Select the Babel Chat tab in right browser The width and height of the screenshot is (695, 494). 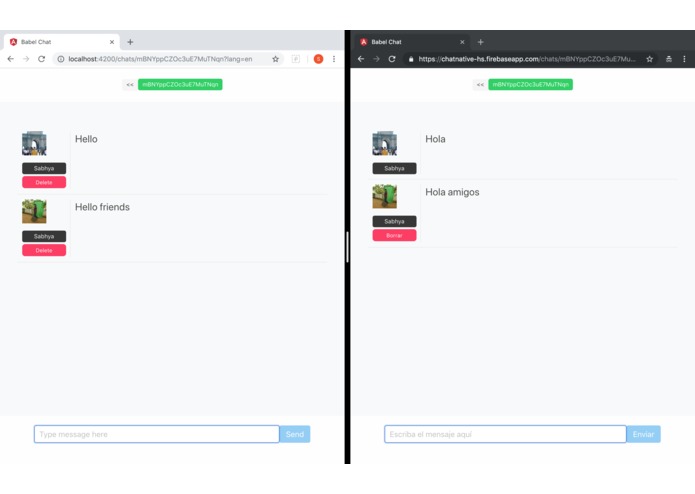pos(412,42)
